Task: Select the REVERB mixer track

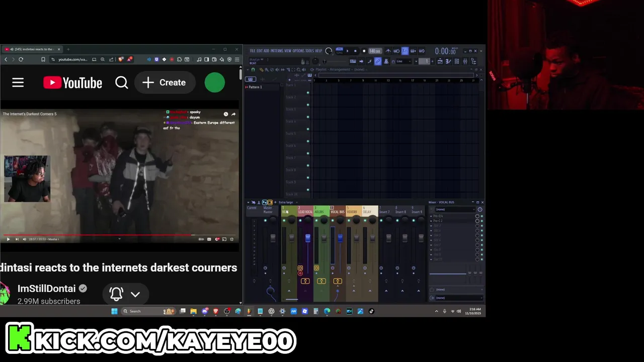Action: 354,210
